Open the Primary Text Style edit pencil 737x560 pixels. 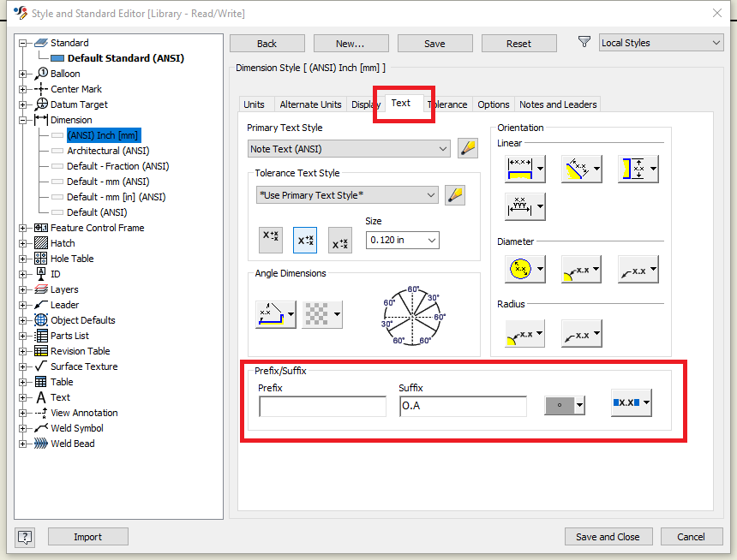[x=468, y=147]
